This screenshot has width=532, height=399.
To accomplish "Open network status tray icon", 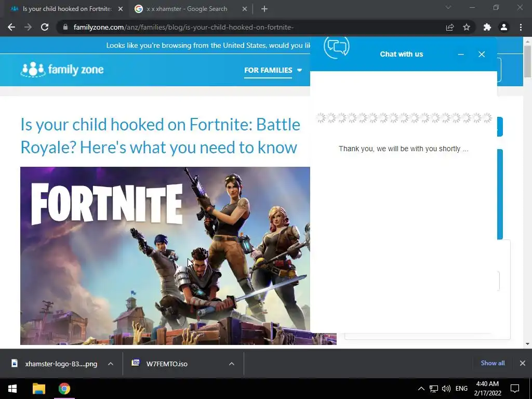I will [x=434, y=389].
